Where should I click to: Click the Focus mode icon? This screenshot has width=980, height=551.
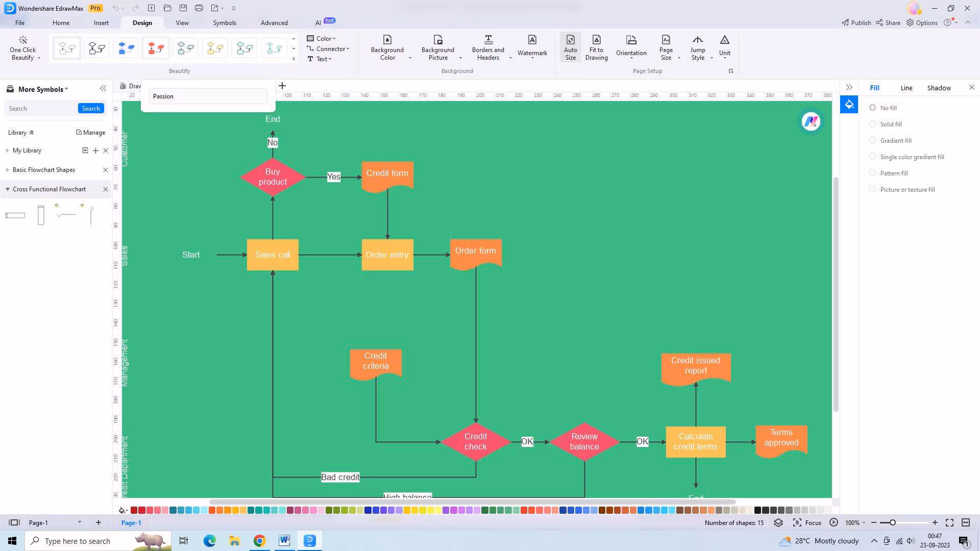pos(797,522)
